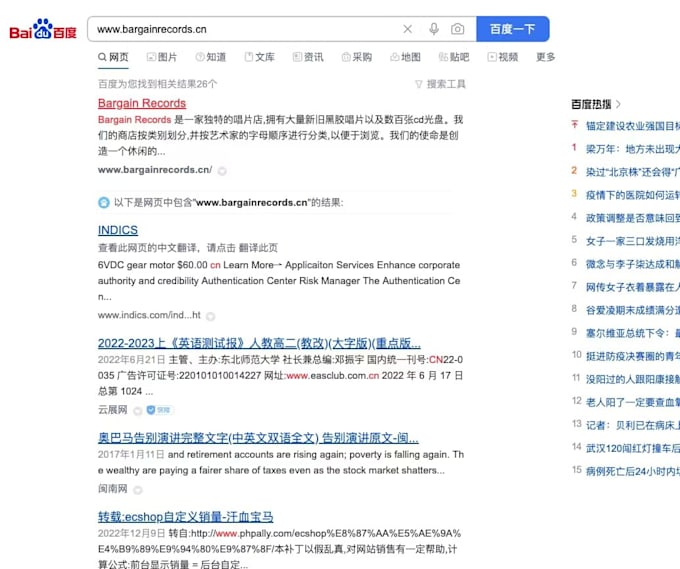Click the 闽南网 source label

coord(113,489)
